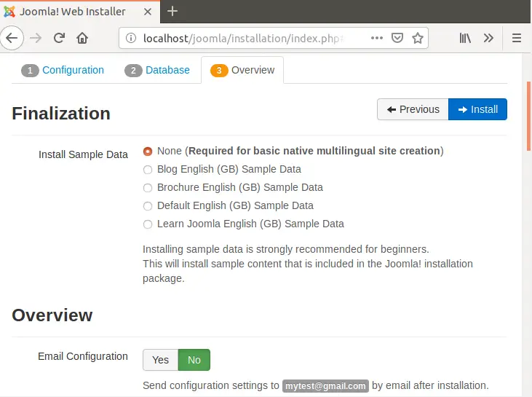
Task: Set Email Configuration to Yes
Action: [x=160, y=360]
